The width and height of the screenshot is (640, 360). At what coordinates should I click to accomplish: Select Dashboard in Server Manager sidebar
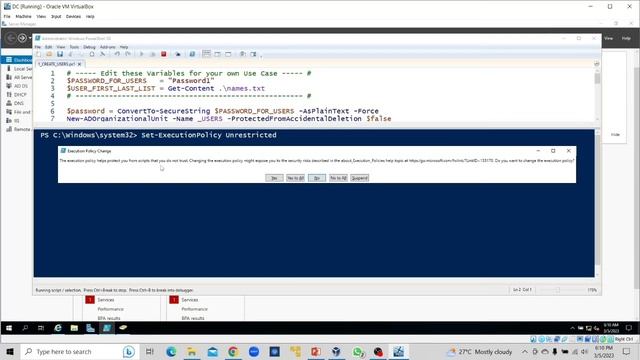tap(18, 60)
